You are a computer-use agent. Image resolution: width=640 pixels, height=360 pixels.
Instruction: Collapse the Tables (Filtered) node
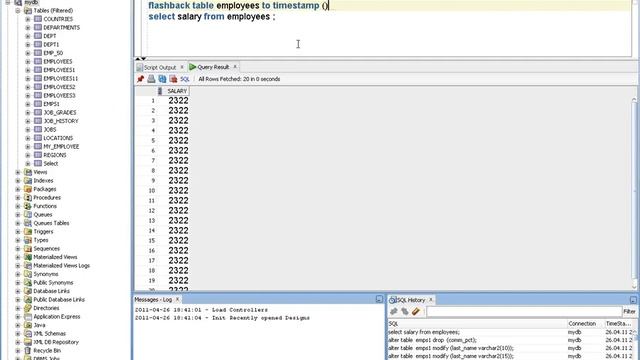pos(18,11)
